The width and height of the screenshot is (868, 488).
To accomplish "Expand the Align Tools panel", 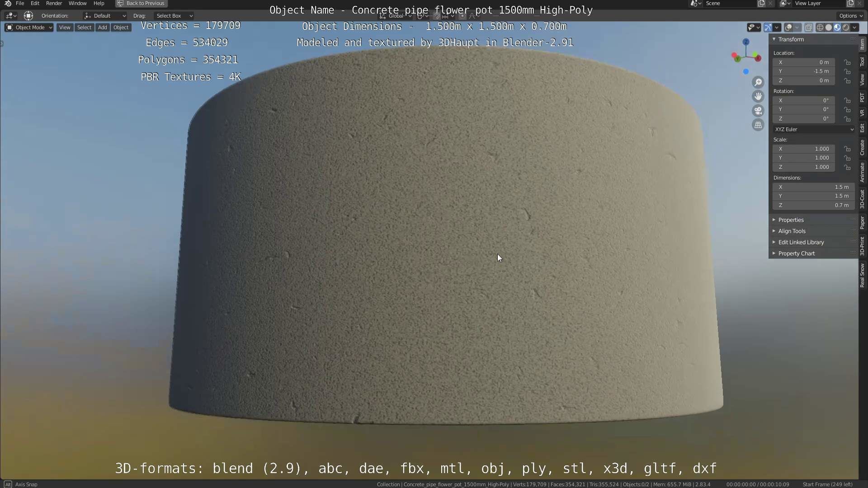I will 792,231.
